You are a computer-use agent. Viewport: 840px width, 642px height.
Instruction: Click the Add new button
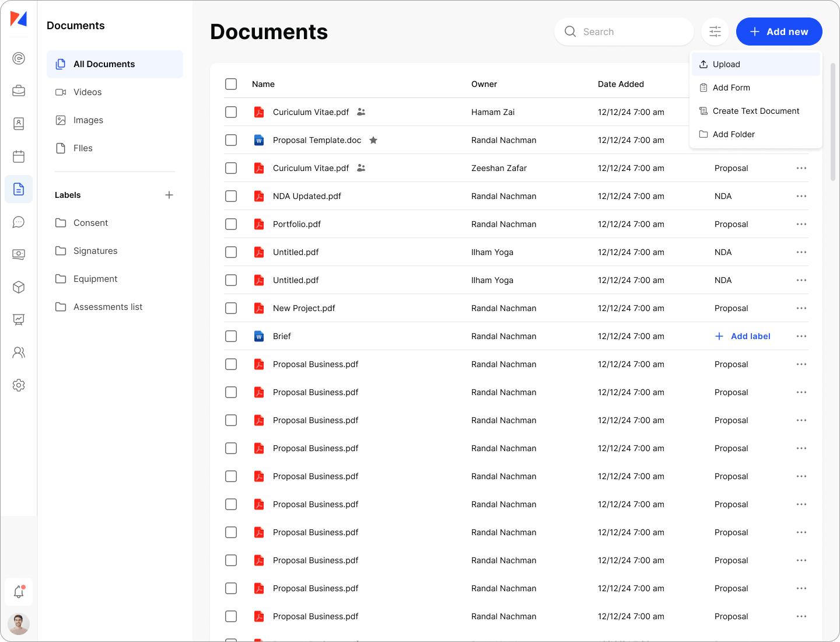pos(779,32)
